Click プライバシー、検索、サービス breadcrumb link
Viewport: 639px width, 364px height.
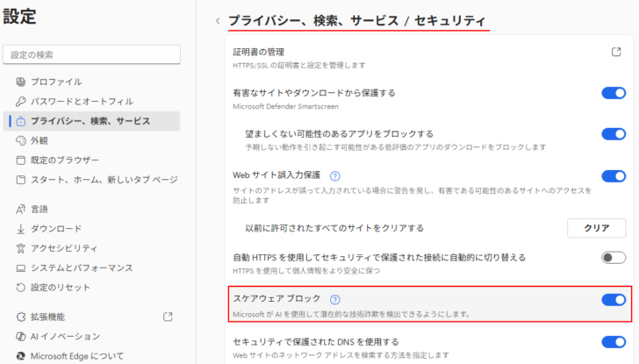(x=310, y=19)
